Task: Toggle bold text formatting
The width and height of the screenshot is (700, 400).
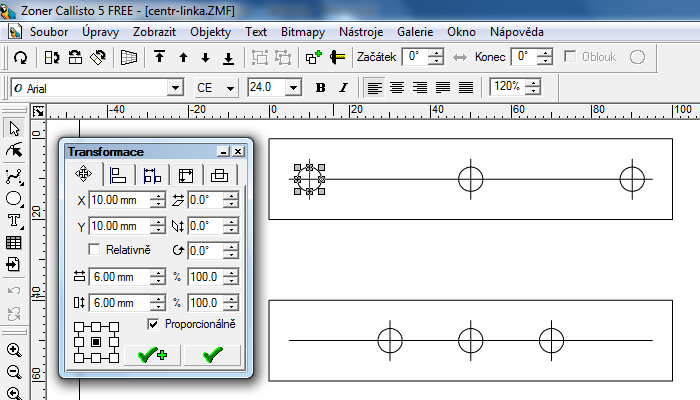Action: [320, 88]
